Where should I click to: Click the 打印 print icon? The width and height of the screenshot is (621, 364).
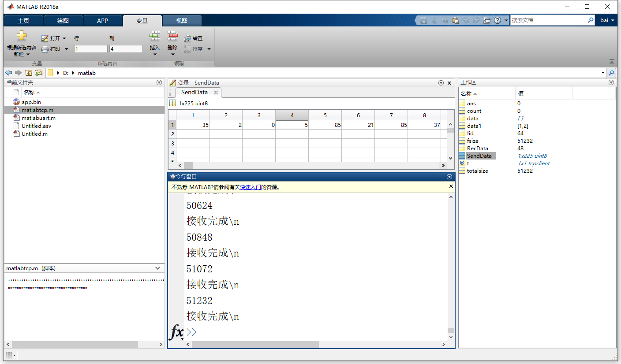tap(45, 49)
